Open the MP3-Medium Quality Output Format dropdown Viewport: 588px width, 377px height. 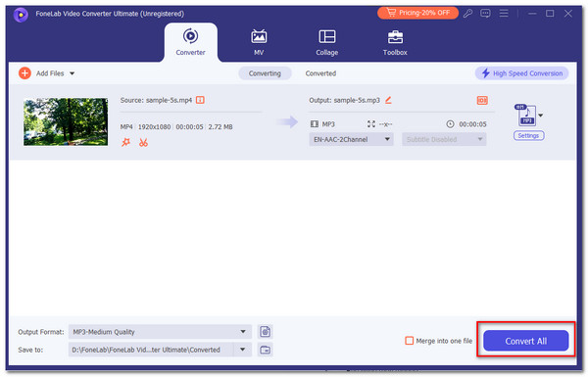coord(160,332)
